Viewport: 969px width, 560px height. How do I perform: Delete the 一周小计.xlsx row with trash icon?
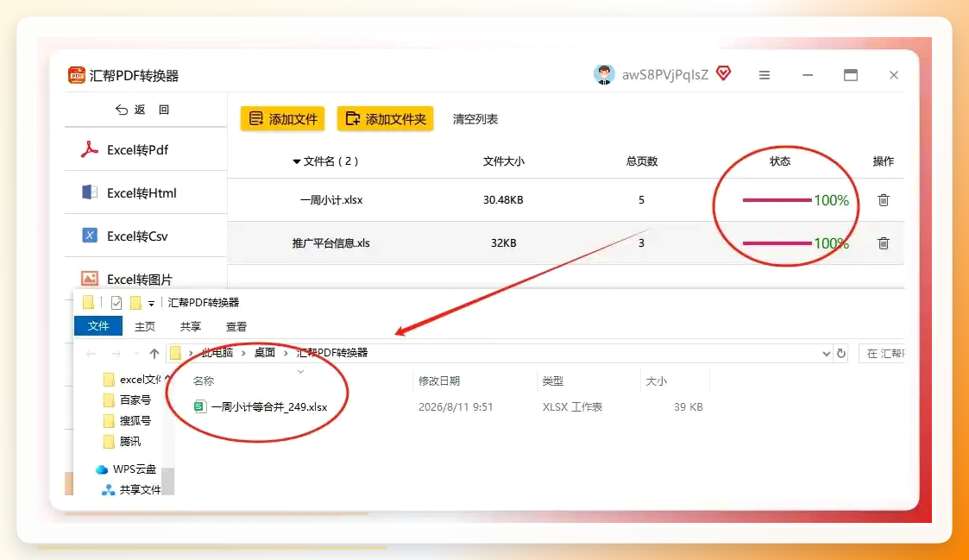coord(883,199)
